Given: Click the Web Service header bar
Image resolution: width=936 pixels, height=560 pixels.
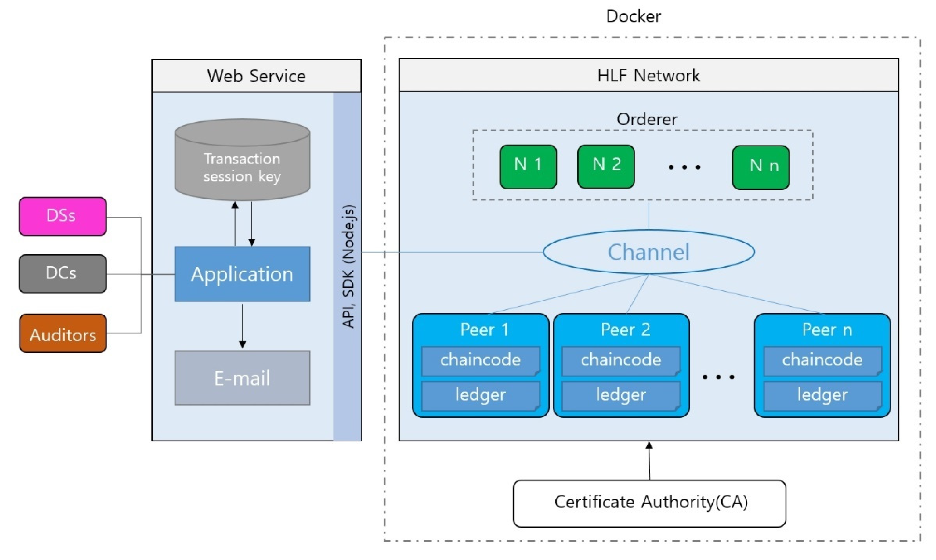Looking at the screenshot, I should 256,76.
